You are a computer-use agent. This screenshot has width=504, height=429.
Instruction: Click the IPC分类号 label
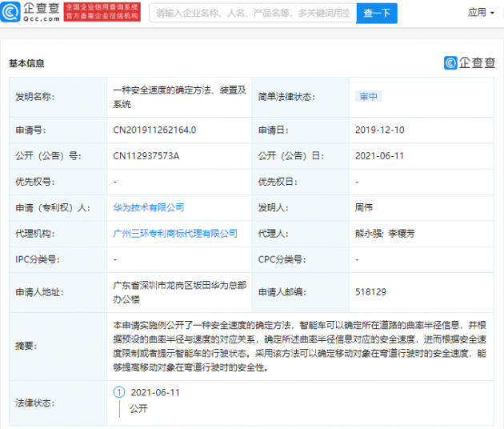coord(38,259)
